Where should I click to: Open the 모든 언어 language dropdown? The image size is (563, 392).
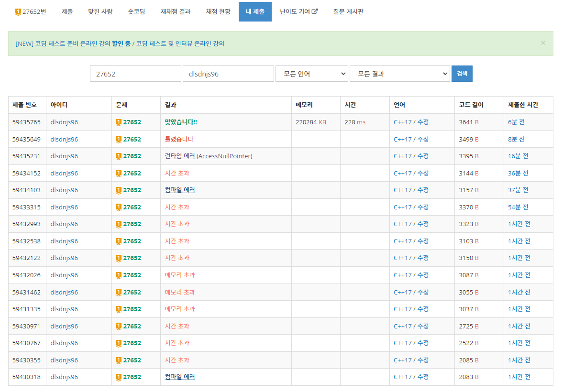pyautogui.click(x=312, y=74)
